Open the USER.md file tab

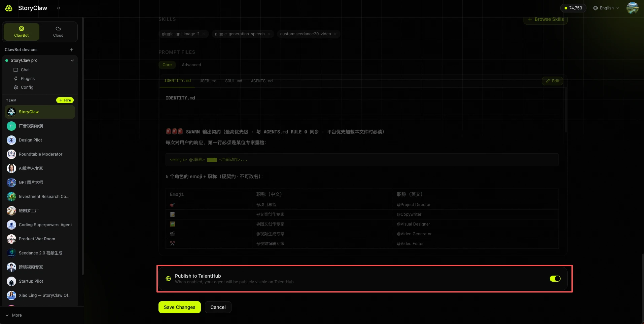coord(208,81)
